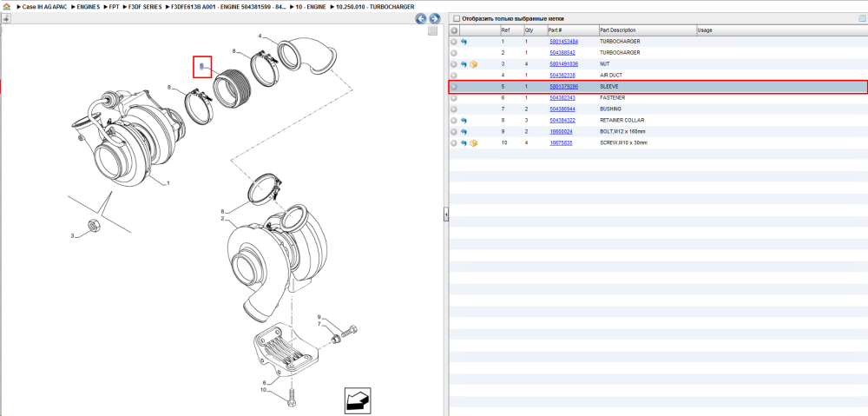Go to the home page icon
Image resolution: width=868 pixels, height=416 pixels.
point(7,7)
